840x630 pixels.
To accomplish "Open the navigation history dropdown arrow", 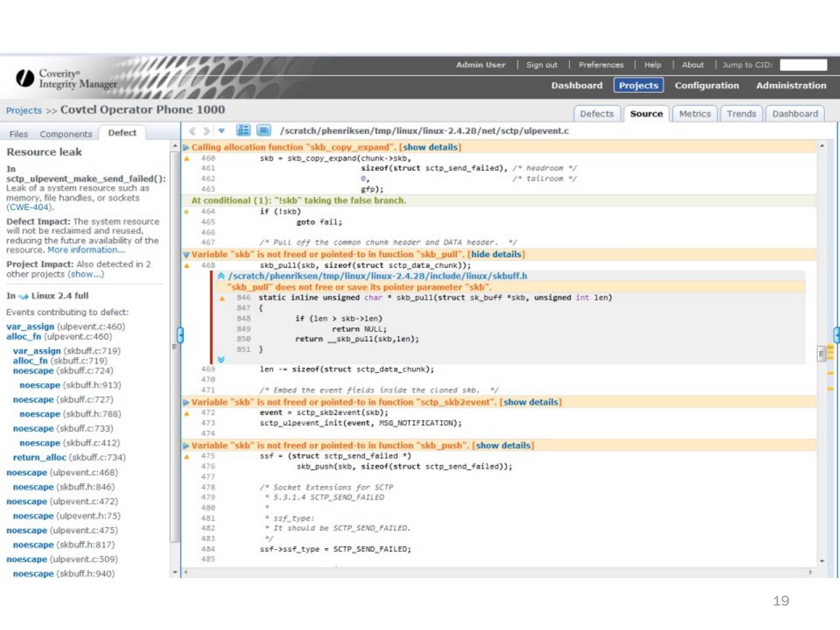I will pyautogui.click(x=222, y=131).
